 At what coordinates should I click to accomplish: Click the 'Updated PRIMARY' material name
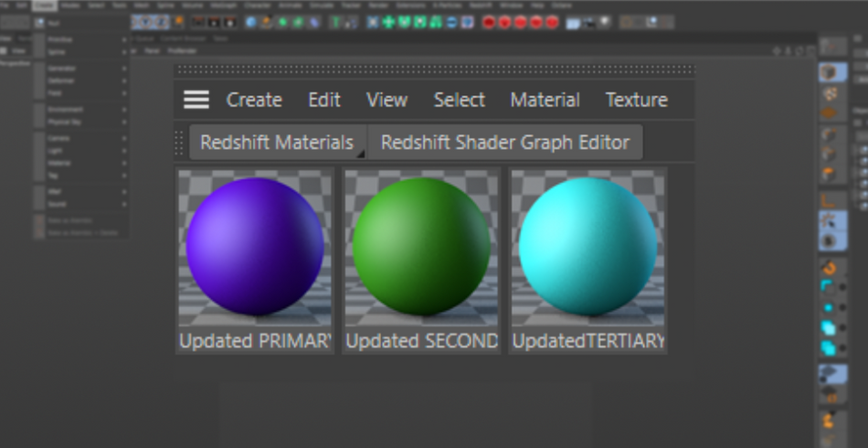click(255, 341)
